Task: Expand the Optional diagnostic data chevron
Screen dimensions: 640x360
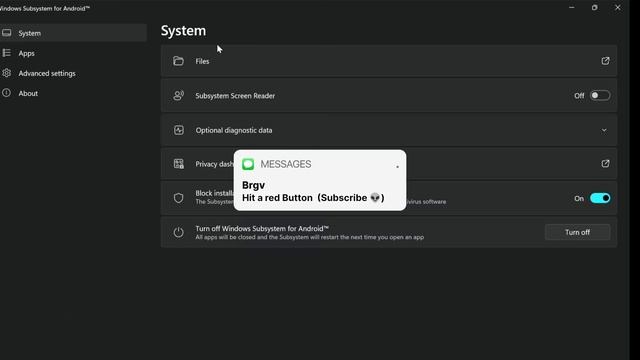Action: pyautogui.click(x=604, y=130)
